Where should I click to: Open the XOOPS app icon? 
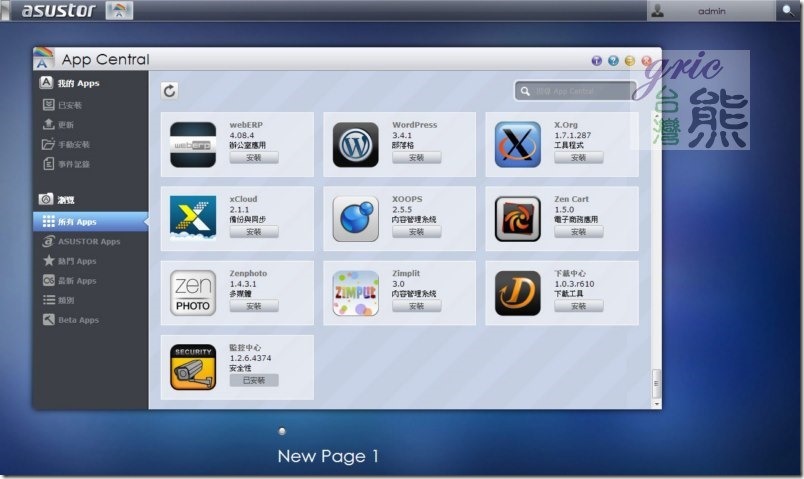(355, 218)
